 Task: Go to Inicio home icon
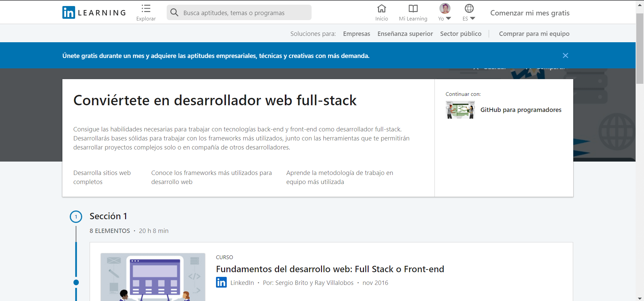[x=382, y=8]
